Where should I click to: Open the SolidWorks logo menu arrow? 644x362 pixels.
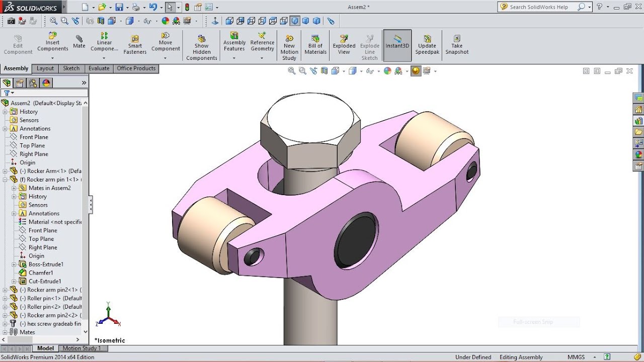(x=63, y=8)
